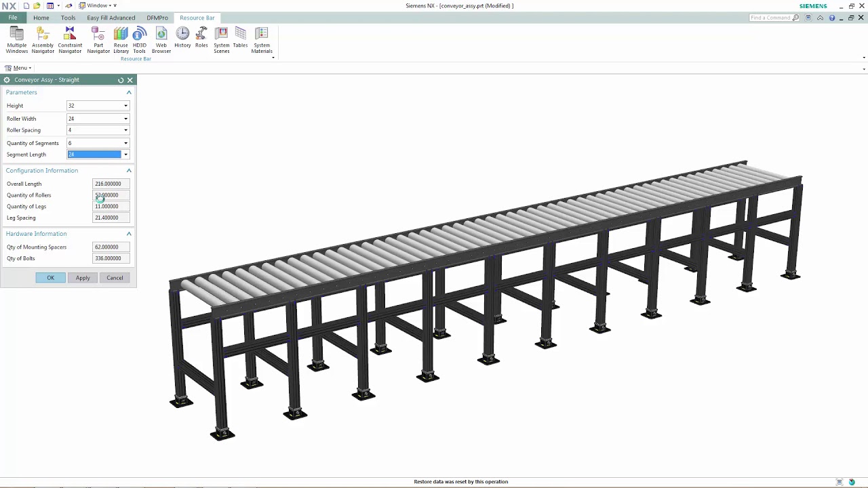Open HD3D Tools
Viewport: 868px width, 488px height.
139,40
